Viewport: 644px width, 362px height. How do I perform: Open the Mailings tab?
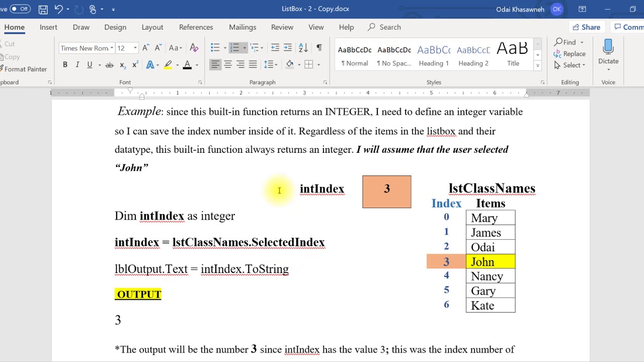coord(243,27)
